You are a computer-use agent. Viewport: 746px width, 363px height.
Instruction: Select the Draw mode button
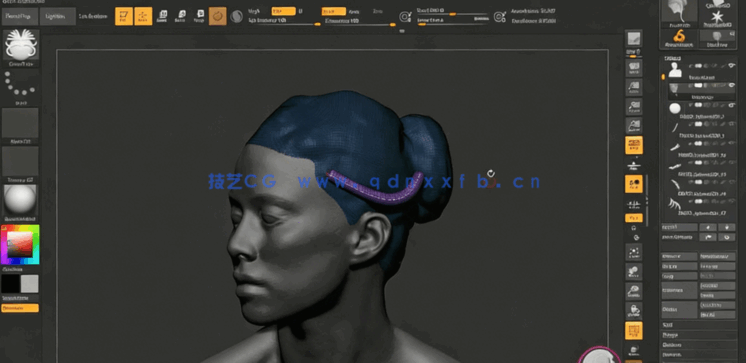click(143, 16)
